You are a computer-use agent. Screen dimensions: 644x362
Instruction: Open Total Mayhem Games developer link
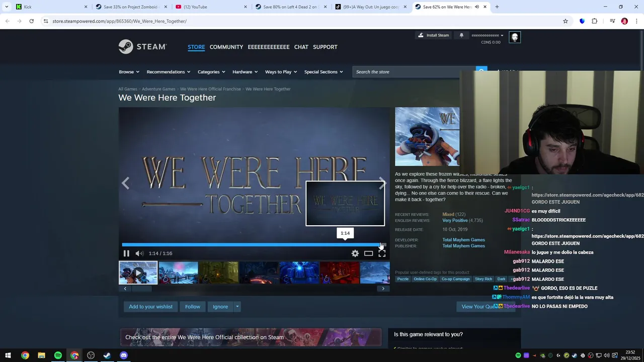coord(463,240)
